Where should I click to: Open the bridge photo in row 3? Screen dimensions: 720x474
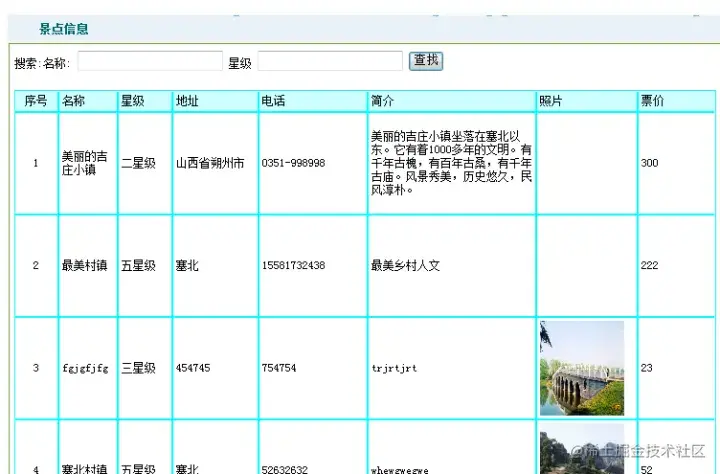tap(582, 368)
